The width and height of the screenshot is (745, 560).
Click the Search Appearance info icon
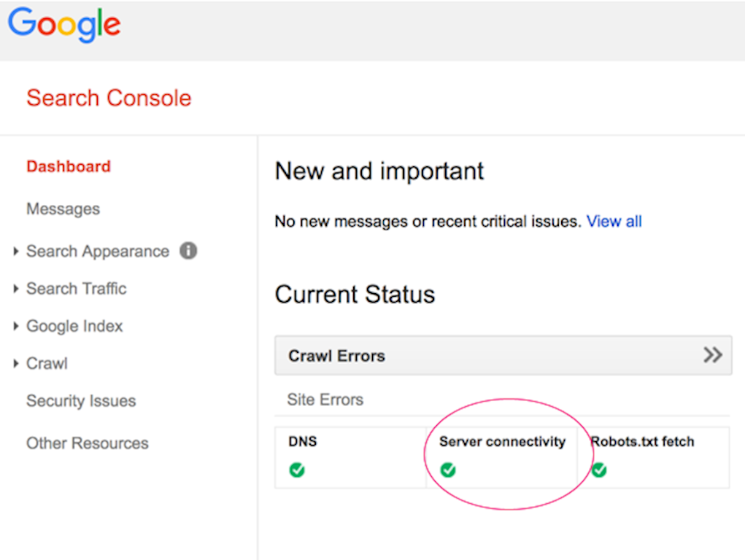pyautogui.click(x=188, y=251)
